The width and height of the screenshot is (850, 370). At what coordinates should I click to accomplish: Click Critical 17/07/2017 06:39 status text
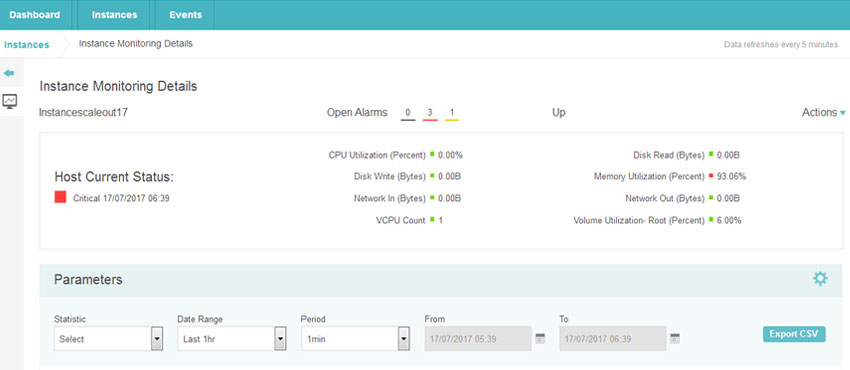click(x=121, y=198)
